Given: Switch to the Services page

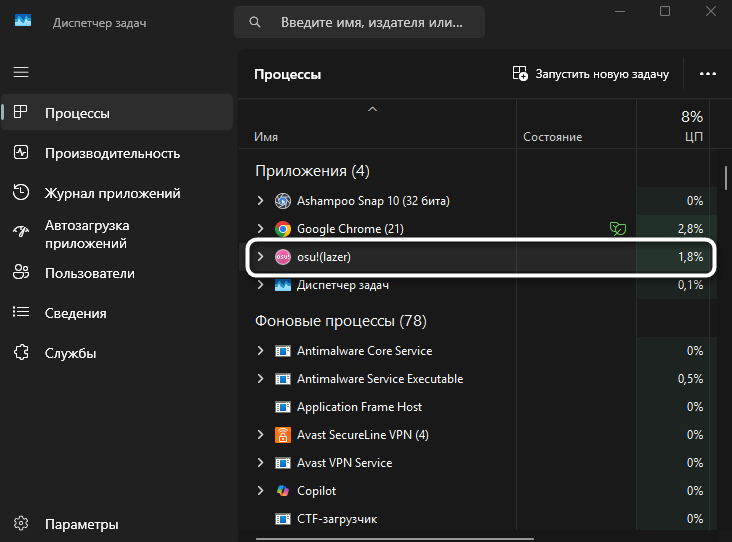Looking at the screenshot, I should 70,353.
